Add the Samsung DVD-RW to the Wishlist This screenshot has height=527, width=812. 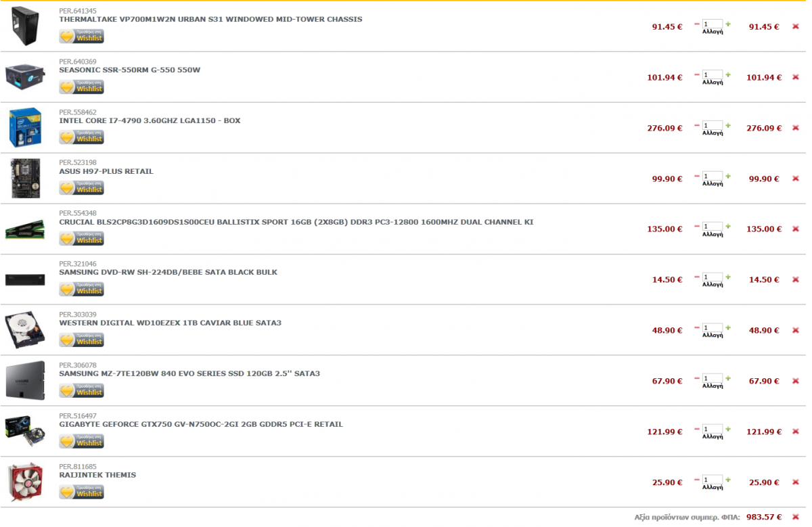coord(82,289)
